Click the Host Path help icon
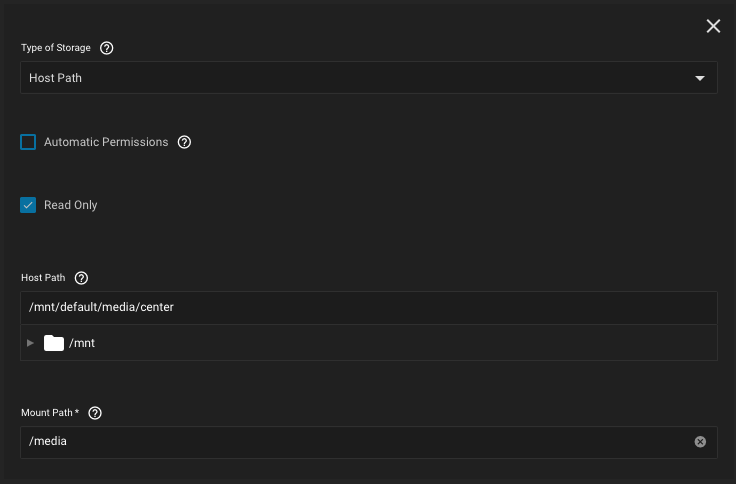 click(82, 278)
